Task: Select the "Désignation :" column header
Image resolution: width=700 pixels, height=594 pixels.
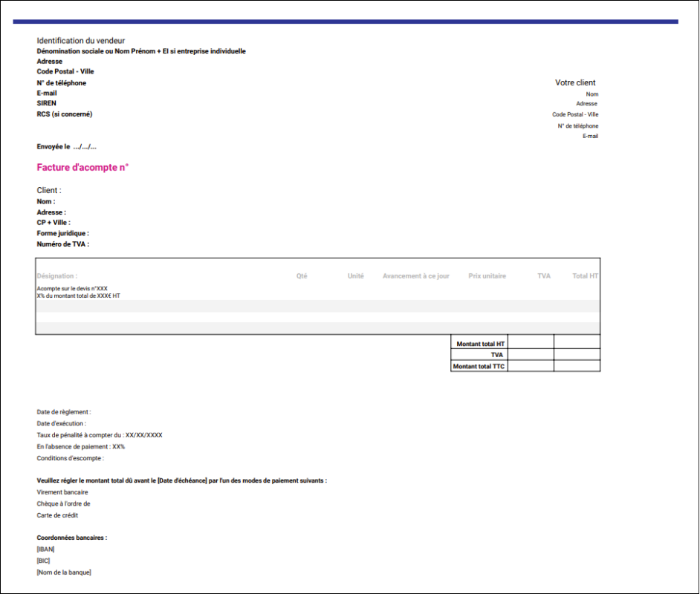Action: tap(57, 276)
